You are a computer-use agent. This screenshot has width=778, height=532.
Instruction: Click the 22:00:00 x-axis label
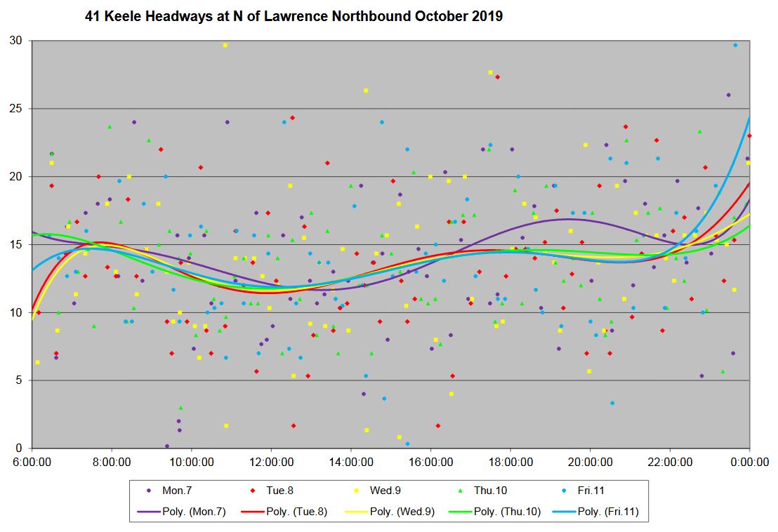click(x=669, y=463)
